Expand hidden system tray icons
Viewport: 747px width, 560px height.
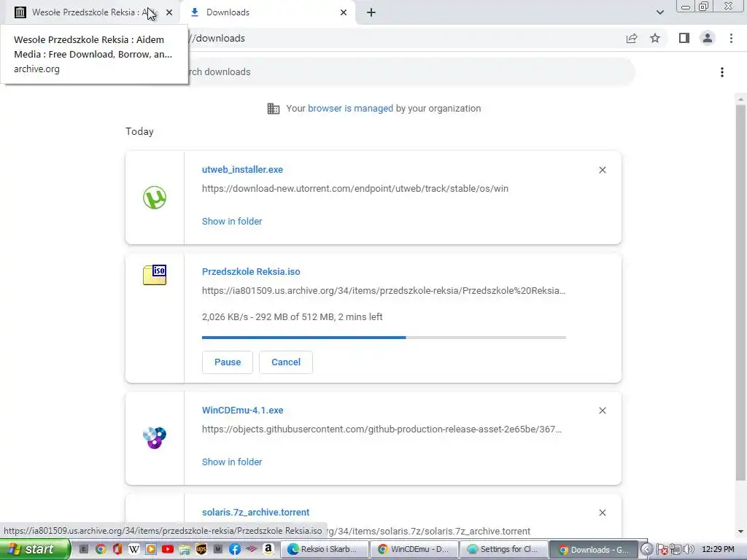tap(646, 549)
